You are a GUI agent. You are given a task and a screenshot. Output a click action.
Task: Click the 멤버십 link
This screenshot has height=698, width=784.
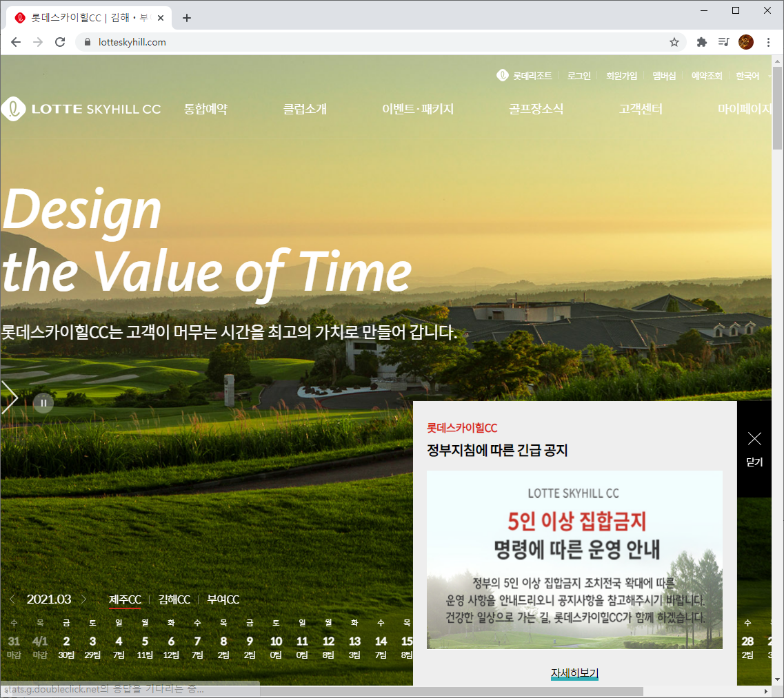click(664, 76)
